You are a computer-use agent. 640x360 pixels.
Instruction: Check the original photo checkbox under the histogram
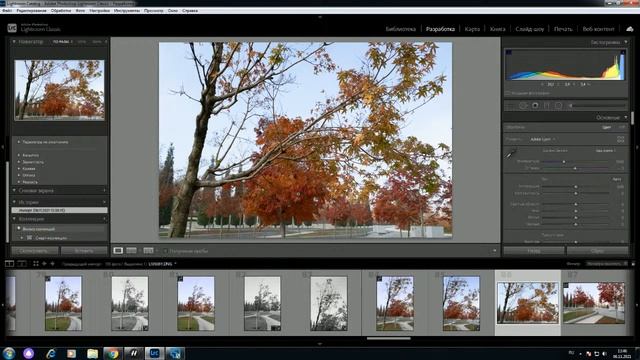(507, 93)
